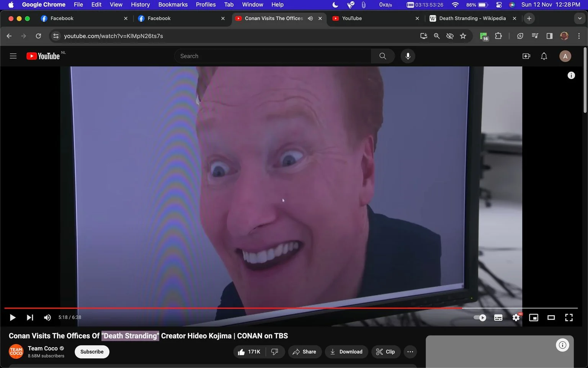
Task: Play the paused video
Action: [12, 317]
